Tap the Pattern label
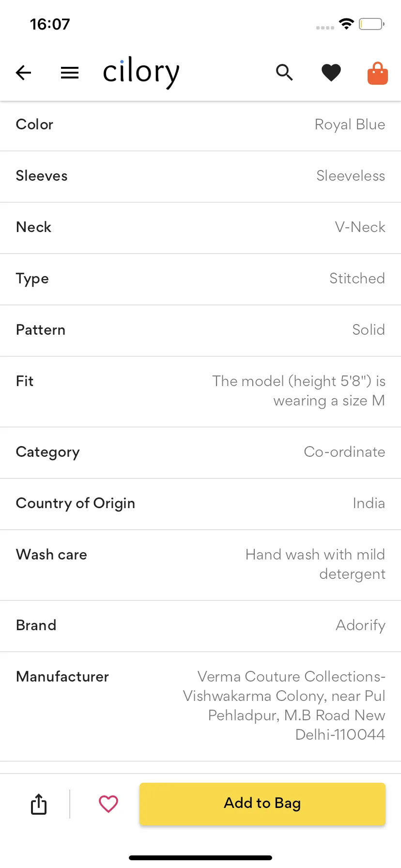The height and width of the screenshot is (868, 401). [41, 330]
